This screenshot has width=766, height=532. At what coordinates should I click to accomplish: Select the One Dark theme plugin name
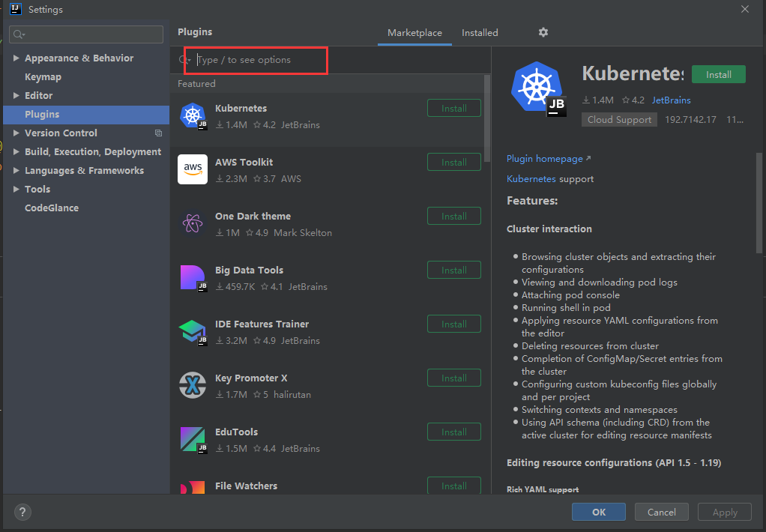coord(253,216)
